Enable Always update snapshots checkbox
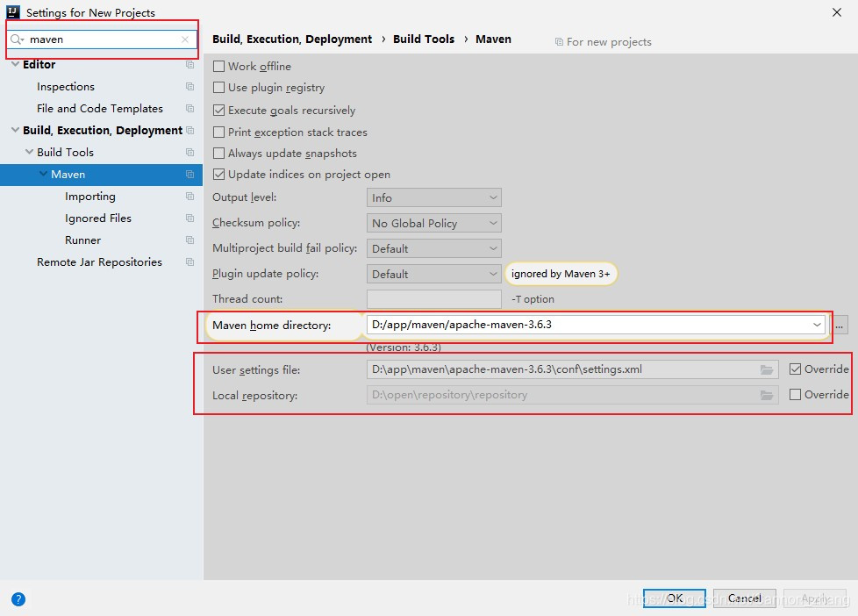Image resolution: width=858 pixels, height=616 pixels. pos(218,154)
